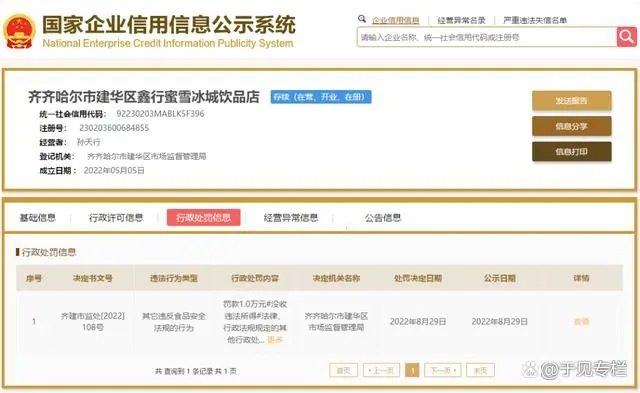Open the 基础信息 tab
Viewport: 640px width, 393px height.
[x=38, y=218]
